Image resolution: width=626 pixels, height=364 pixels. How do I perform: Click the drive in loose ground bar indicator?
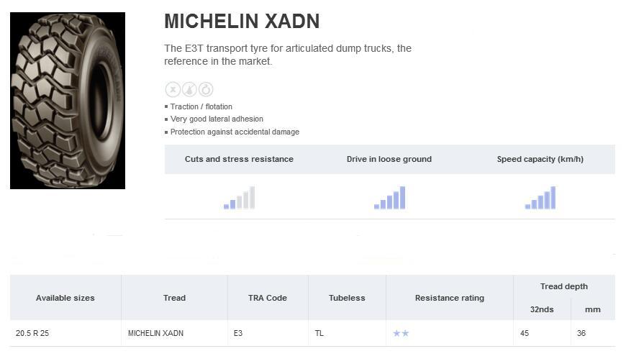[x=389, y=198]
